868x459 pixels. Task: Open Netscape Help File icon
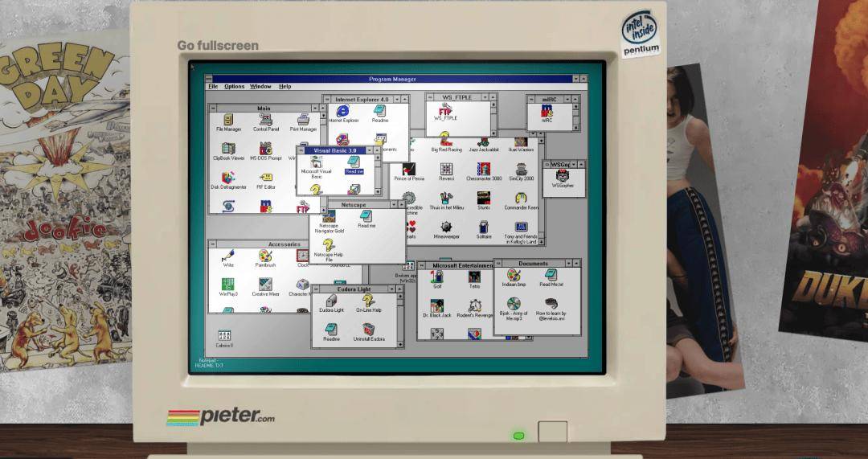(x=329, y=251)
